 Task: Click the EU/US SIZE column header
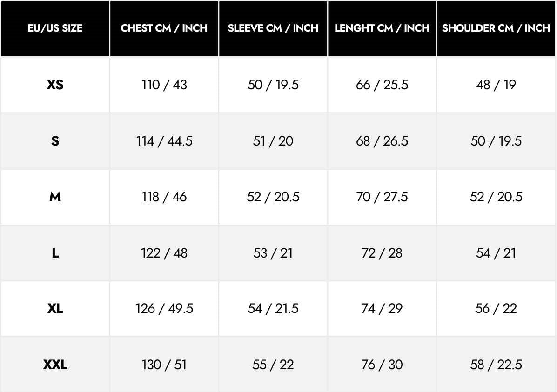click(55, 28)
